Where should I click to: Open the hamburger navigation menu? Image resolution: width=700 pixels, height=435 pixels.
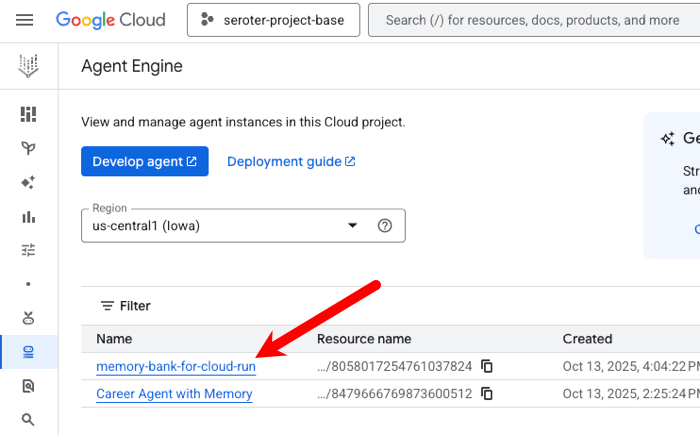[25, 20]
